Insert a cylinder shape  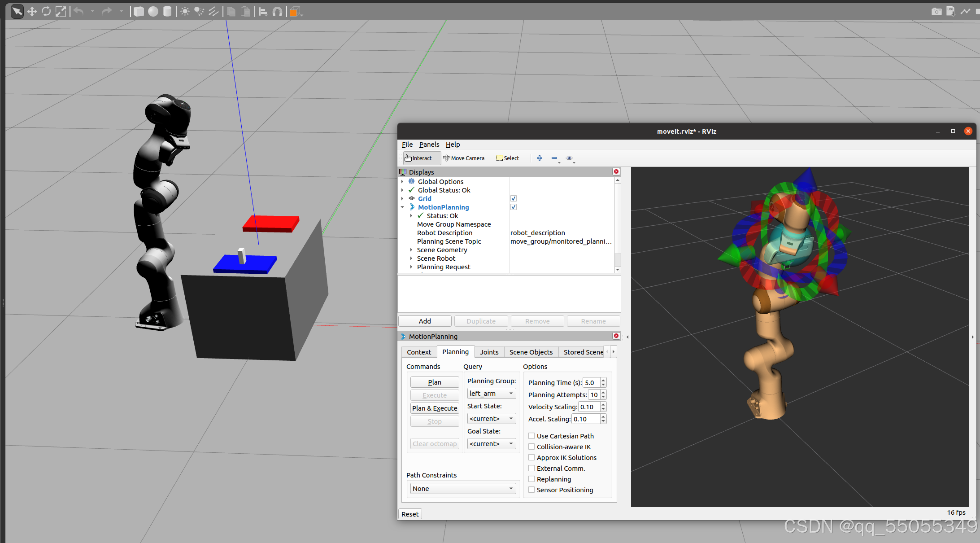coord(167,12)
